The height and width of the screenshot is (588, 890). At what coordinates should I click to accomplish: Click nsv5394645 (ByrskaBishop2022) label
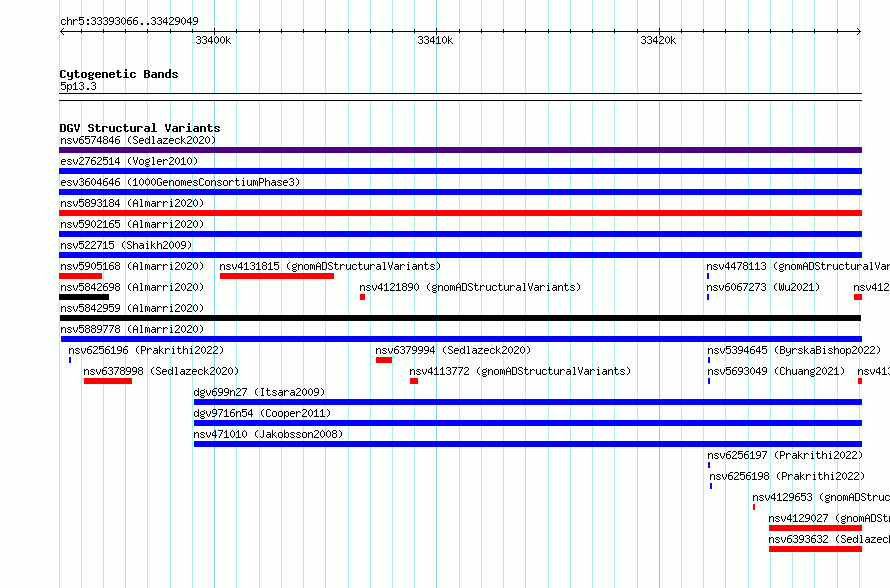click(794, 350)
